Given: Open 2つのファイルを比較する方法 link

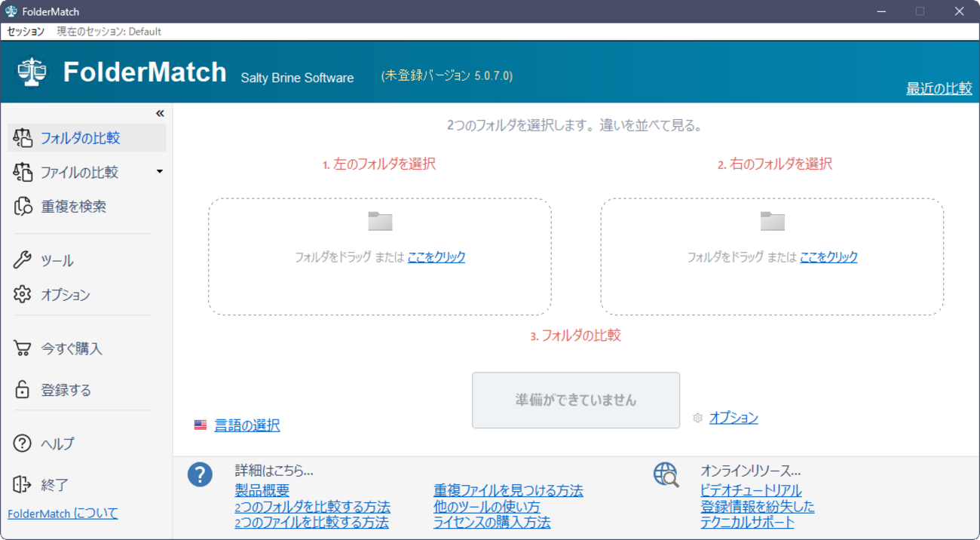Looking at the screenshot, I should pos(312,522).
